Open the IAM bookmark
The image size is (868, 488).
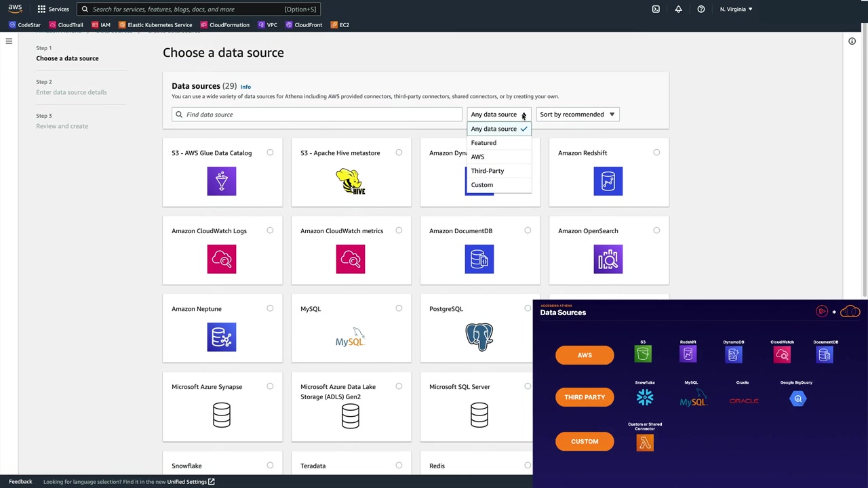click(x=101, y=25)
